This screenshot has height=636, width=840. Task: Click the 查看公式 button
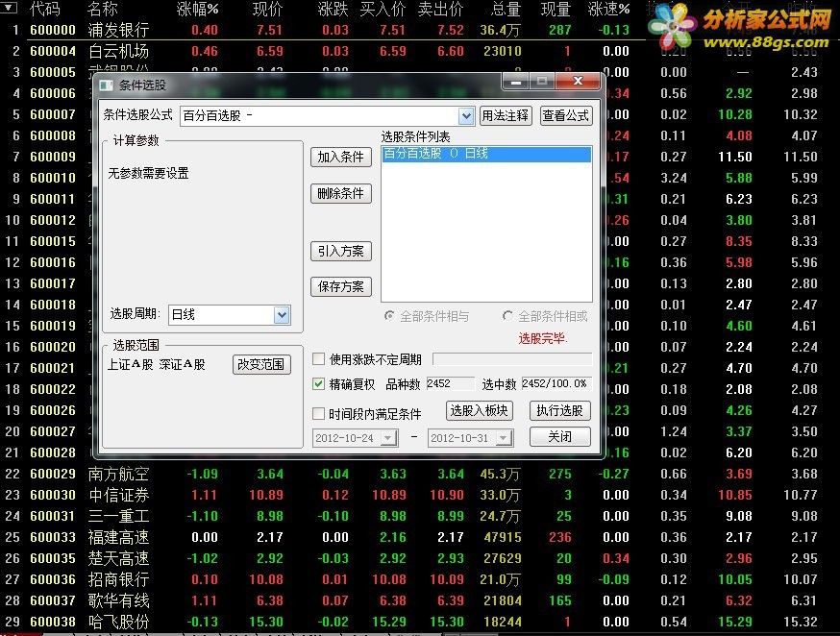pos(566,115)
